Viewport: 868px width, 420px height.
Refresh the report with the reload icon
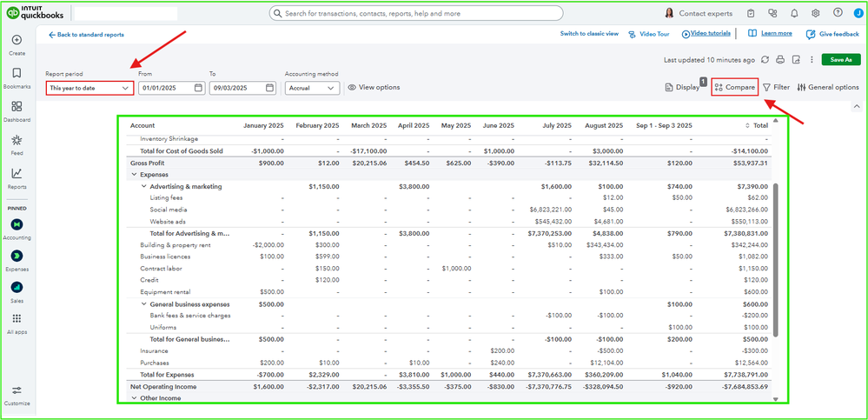(765, 60)
